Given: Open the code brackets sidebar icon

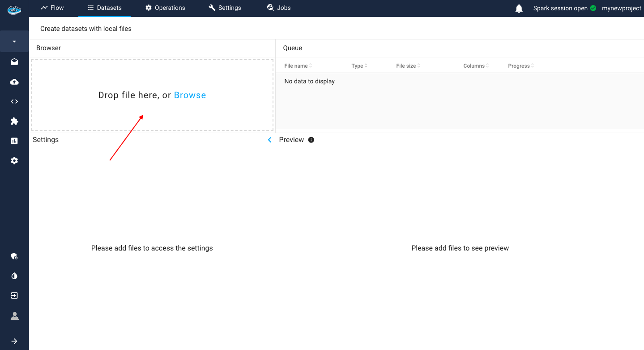Looking at the screenshot, I should [x=14, y=101].
